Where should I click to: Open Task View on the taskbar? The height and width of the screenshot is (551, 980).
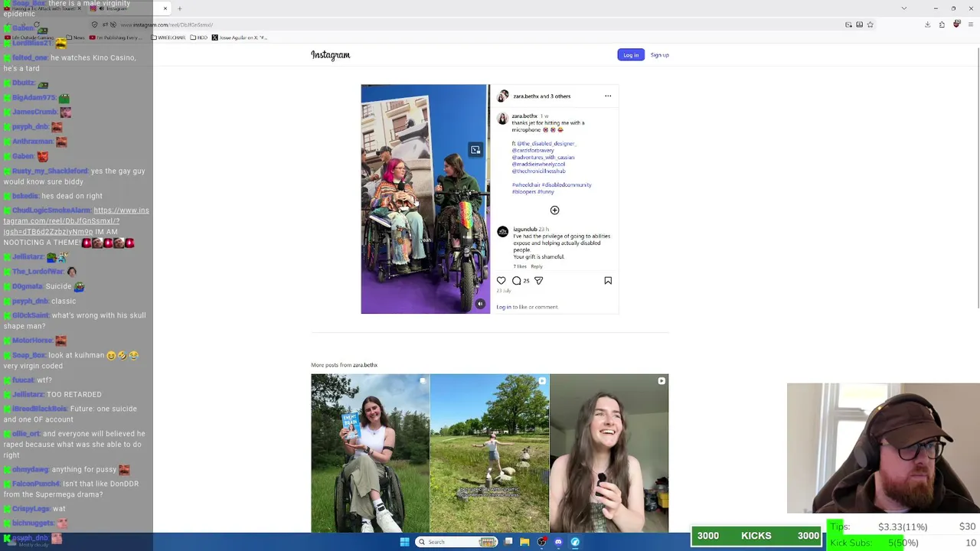(x=508, y=542)
